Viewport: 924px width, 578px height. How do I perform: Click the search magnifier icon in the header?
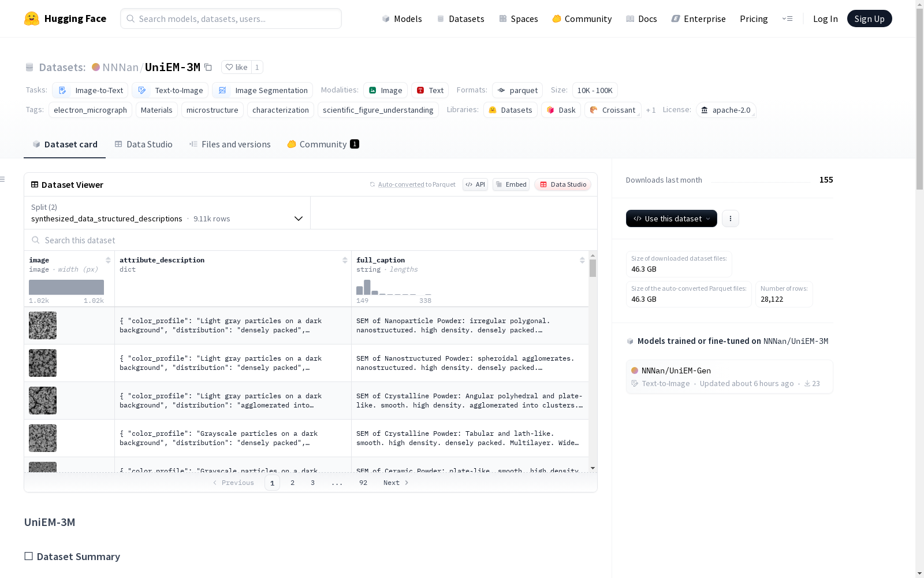(131, 18)
